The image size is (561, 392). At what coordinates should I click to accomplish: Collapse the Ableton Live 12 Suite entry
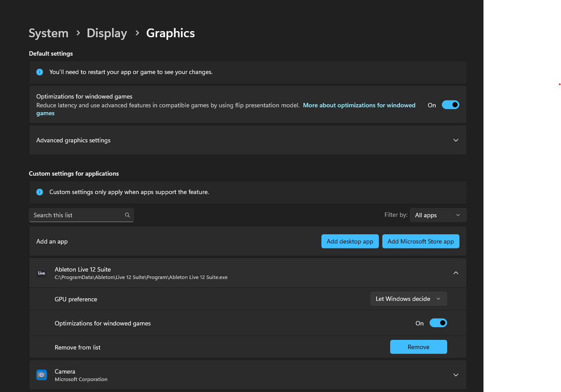(x=455, y=273)
